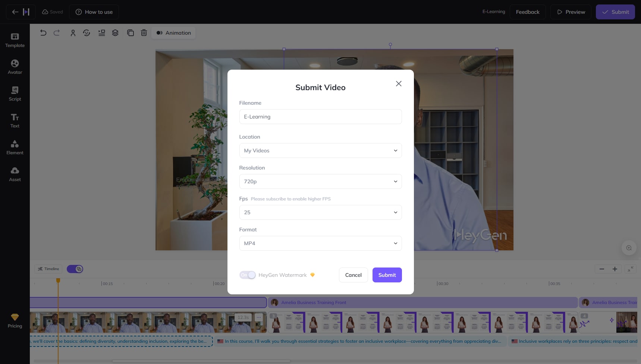Open the Avatar sidebar panel
This screenshot has height=364, width=641.
(15, 67)
